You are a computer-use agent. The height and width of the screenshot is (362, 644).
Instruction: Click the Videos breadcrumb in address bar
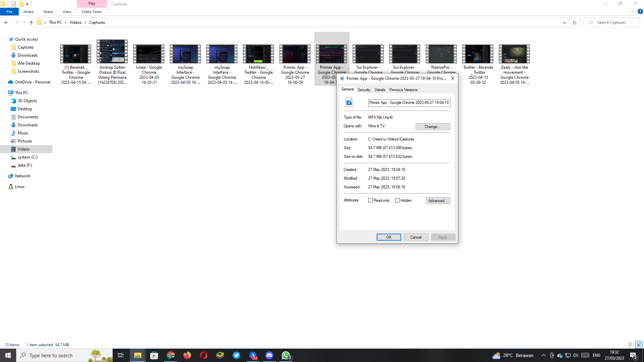pos(75,22)
